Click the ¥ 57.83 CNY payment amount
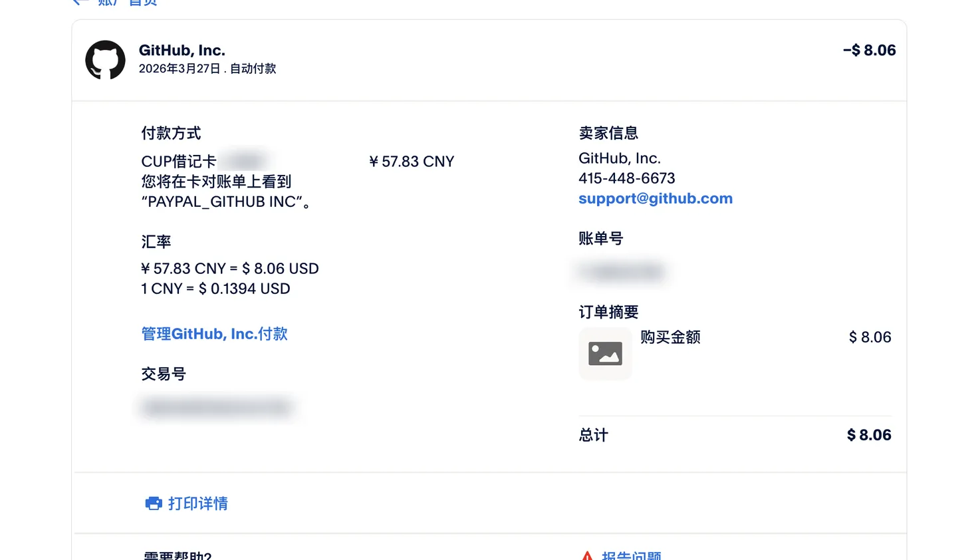 click(412, 162)
